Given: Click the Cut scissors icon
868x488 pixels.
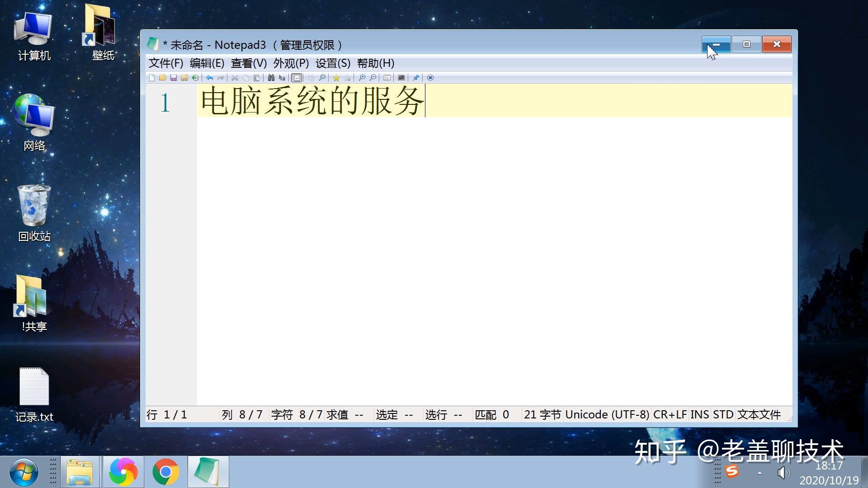Looking at the screenshot, I should 235,78.
